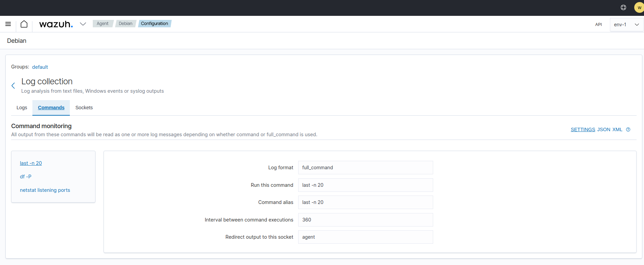Viewport: 644px width, 265px height.
Task: Click the Run this command field
Action: coord(365,185)
